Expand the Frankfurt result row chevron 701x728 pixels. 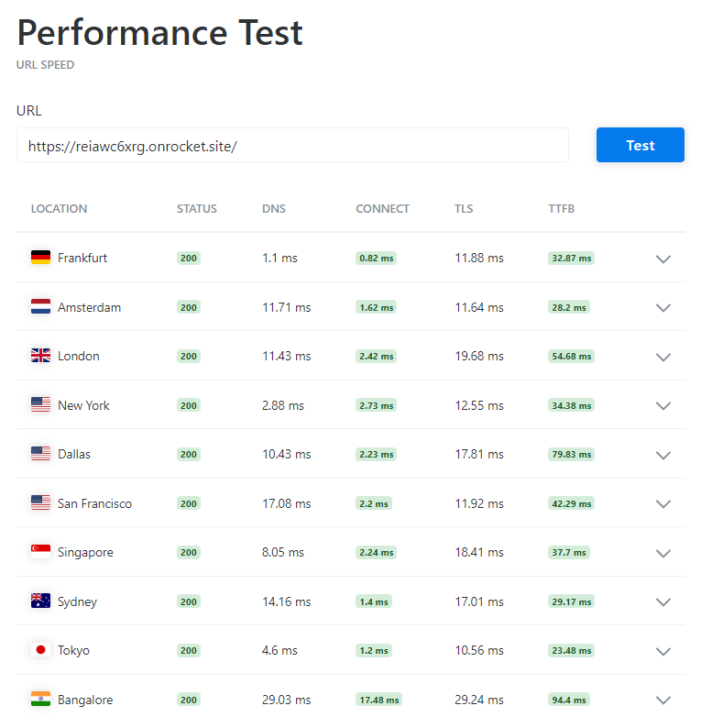pyautogui.click(x=663, y=259)
